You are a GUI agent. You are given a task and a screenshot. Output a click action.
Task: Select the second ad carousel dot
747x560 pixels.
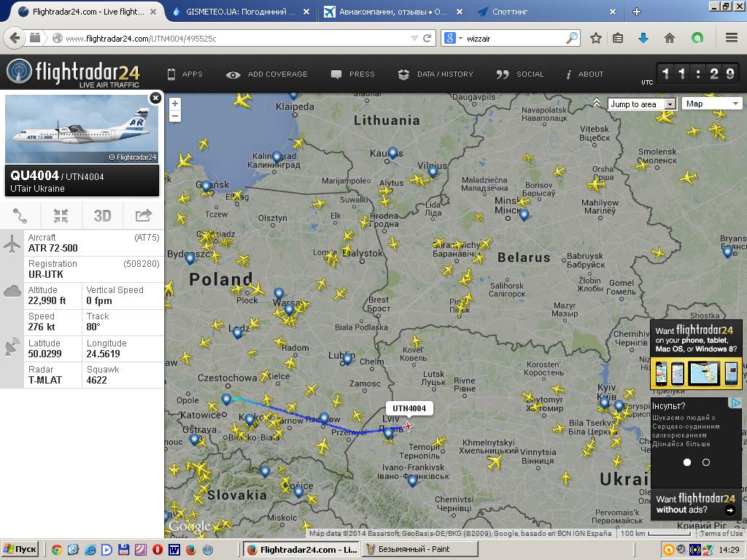coord(705,462)
